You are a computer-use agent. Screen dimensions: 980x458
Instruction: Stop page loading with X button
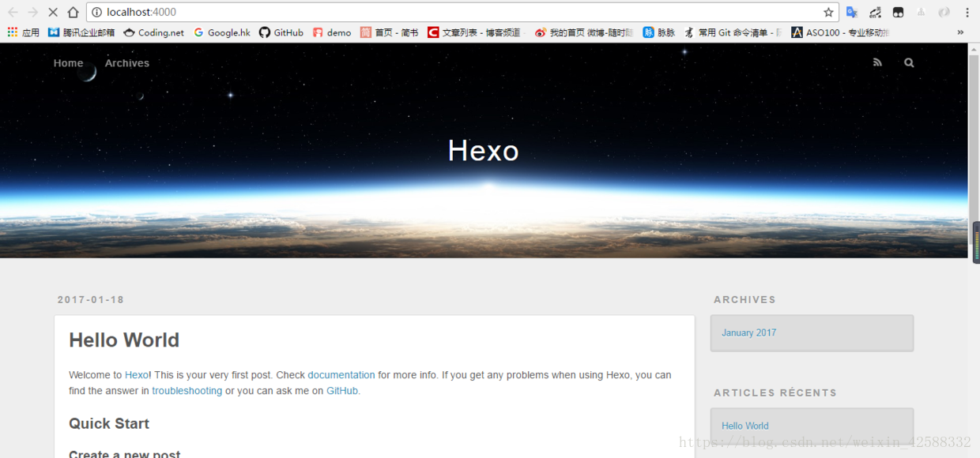[x=53, y=12]
